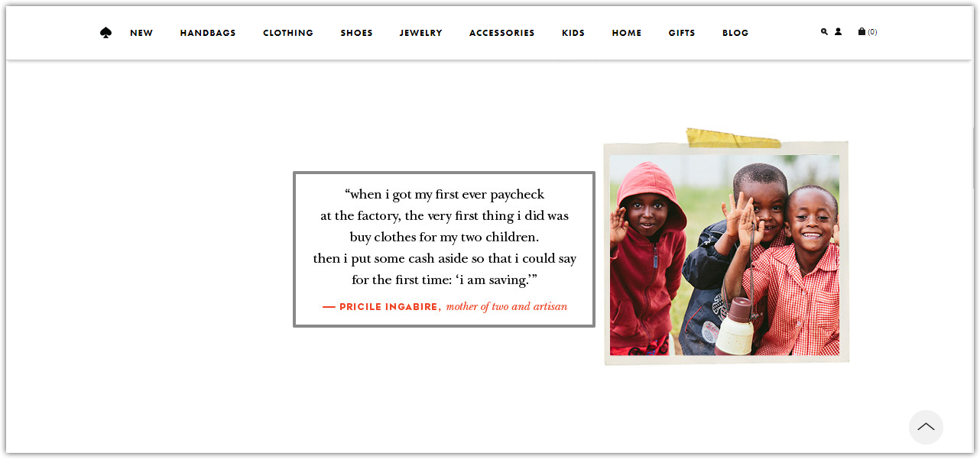Go to the BLOG page
This screenshot has width=980, height=459.
coord(735,33)
